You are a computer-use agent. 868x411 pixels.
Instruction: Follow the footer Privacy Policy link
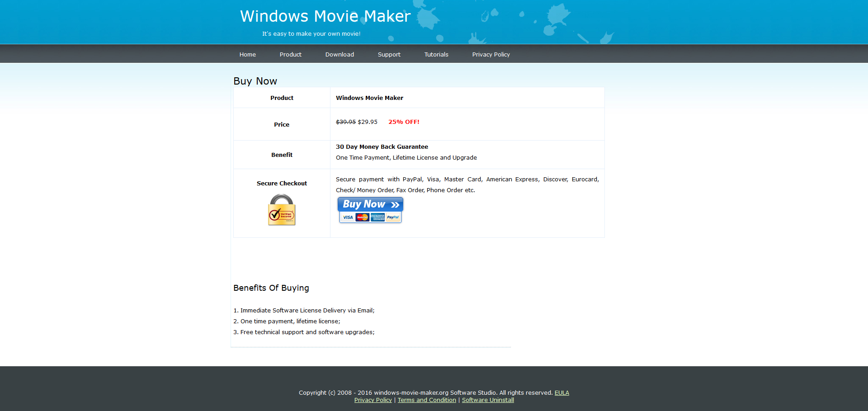373,400
